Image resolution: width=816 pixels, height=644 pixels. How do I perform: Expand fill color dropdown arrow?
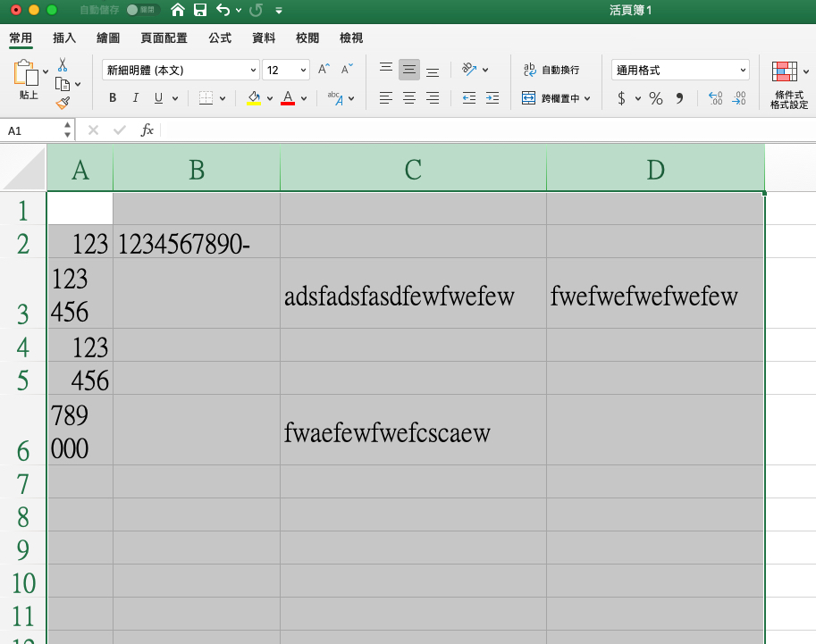point(270,98)
